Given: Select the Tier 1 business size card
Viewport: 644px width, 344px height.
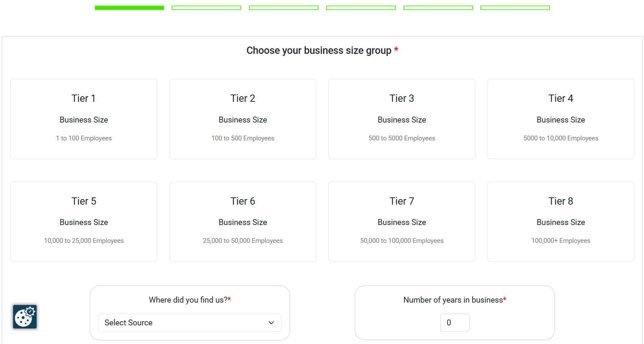Looking at the screenshot, I should point(83,119).
